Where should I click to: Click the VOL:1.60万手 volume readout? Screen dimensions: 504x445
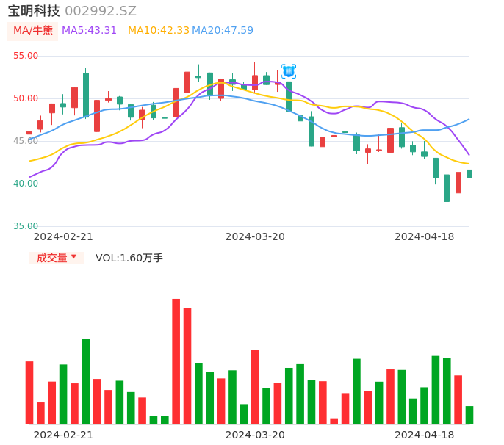(129, 258)
